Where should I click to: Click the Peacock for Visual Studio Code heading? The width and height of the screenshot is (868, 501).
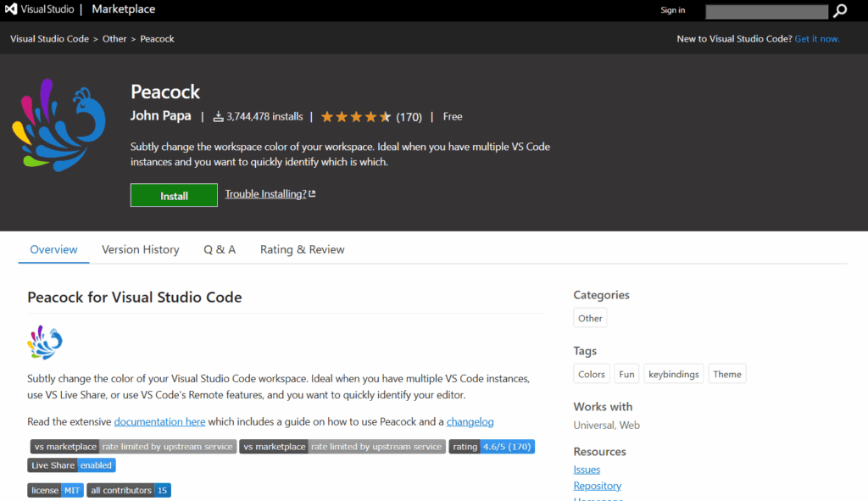click(x=135, y=298)
